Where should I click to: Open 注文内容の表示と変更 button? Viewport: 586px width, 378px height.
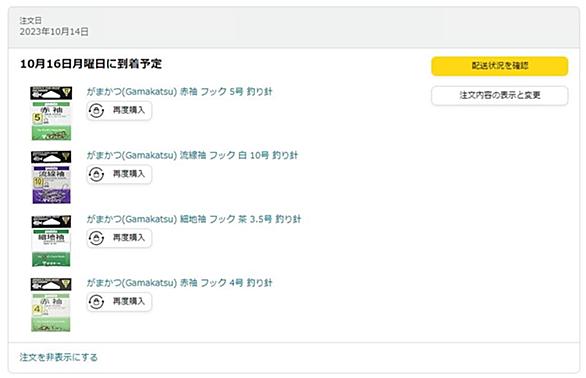click(499, 95)
